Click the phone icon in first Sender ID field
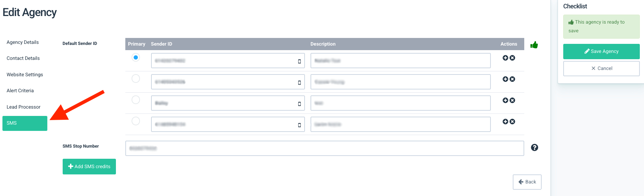The height and width of the screenshot is (196, 644). tap(299, 61)
